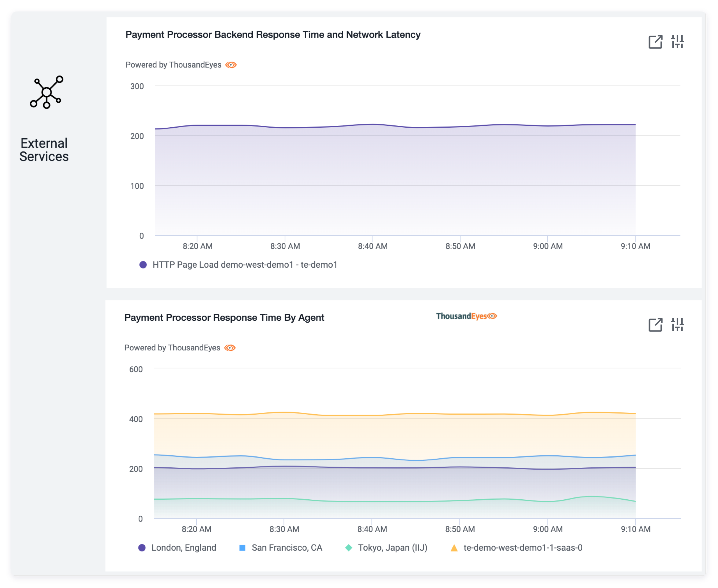
Task: Click 8:30 AM tick on bottom chart
Action: coord(284,529)
